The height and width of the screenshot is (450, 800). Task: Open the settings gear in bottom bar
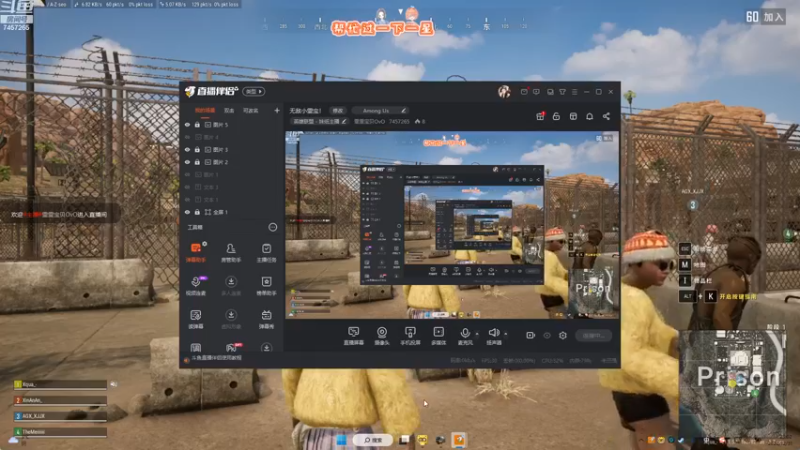click(563, 335)
